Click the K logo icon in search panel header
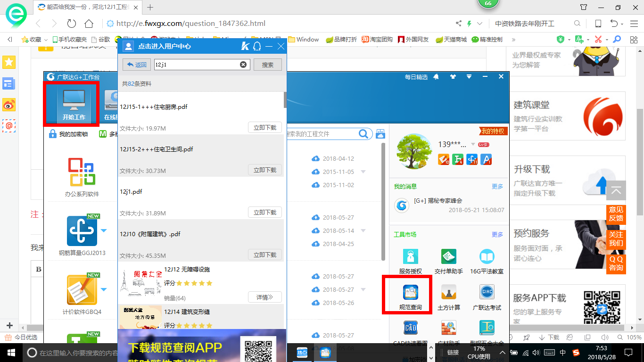 click(245, 46)
